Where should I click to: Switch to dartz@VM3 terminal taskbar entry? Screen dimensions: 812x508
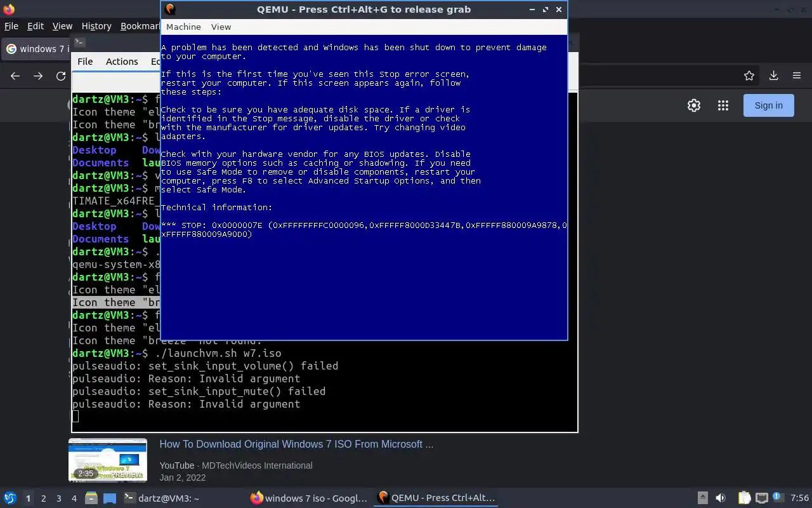pyautogui.click(x=183, y=498)
